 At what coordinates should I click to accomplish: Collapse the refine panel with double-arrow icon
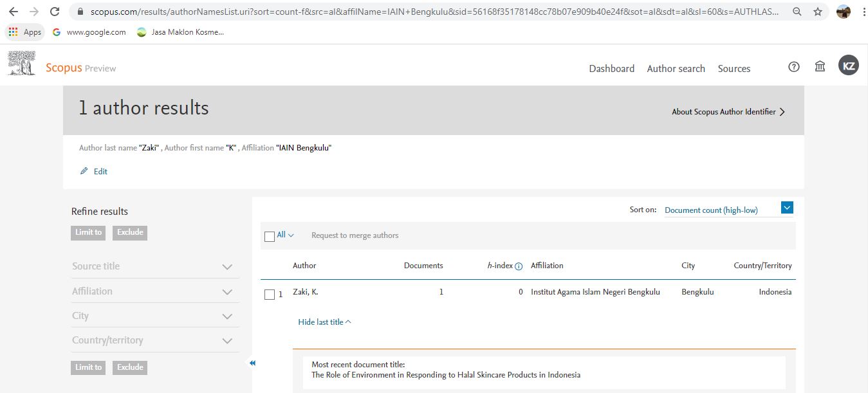(x=252, y=363)
